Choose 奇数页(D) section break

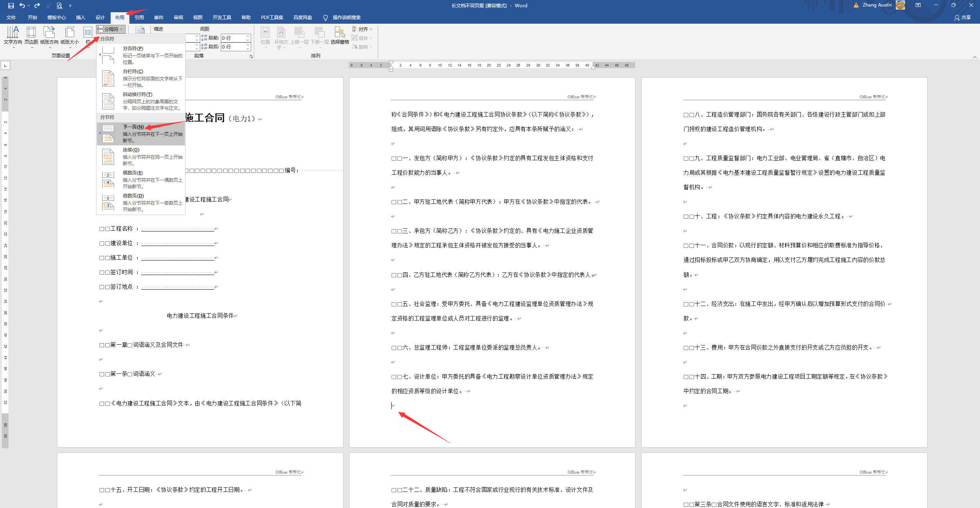141,202
